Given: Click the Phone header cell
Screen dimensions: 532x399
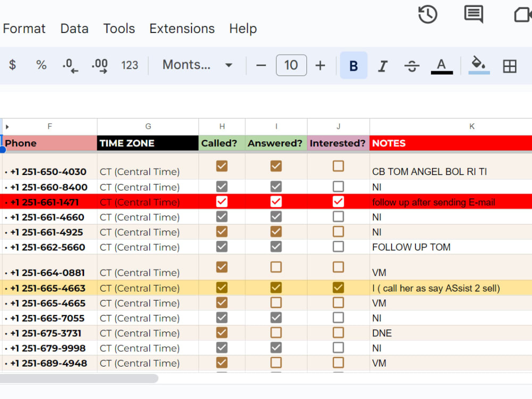Looking at the screenshot, I should [x=50, y=143].
